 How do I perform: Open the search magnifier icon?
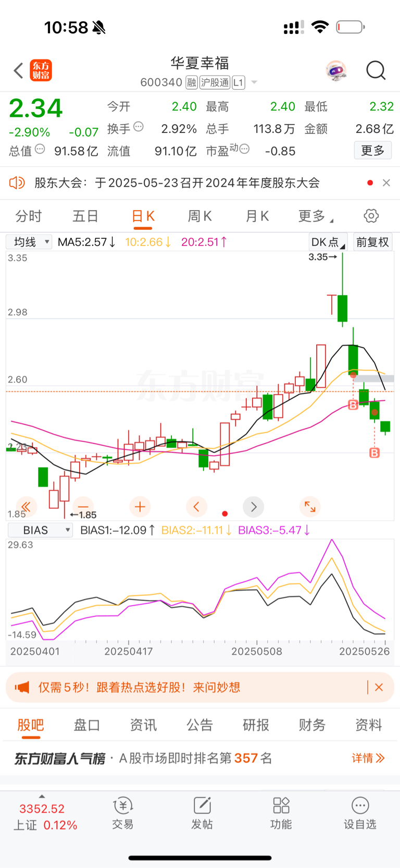pos(376,70)
